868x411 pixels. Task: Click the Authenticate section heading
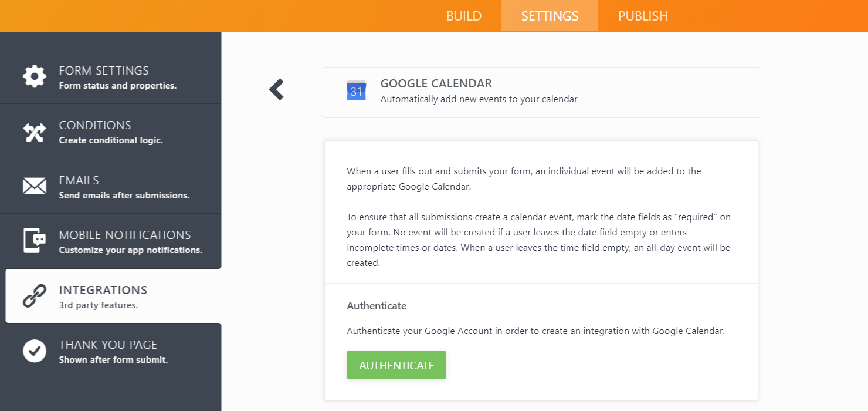377,306
